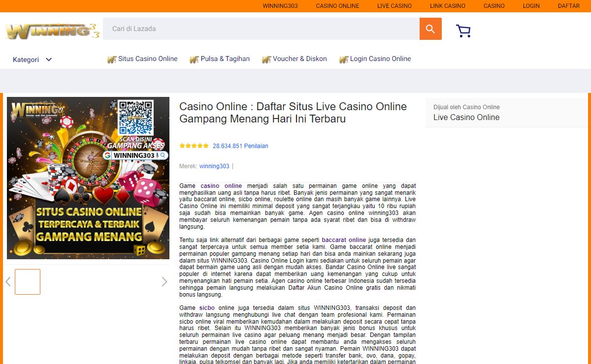Viewport: 591px width, 364px height.
Task: Open the shopping cart icon
Action: point(463,31)
